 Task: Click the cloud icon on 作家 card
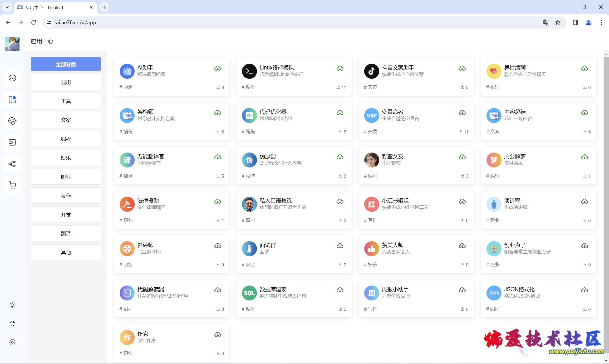(218, 335)
